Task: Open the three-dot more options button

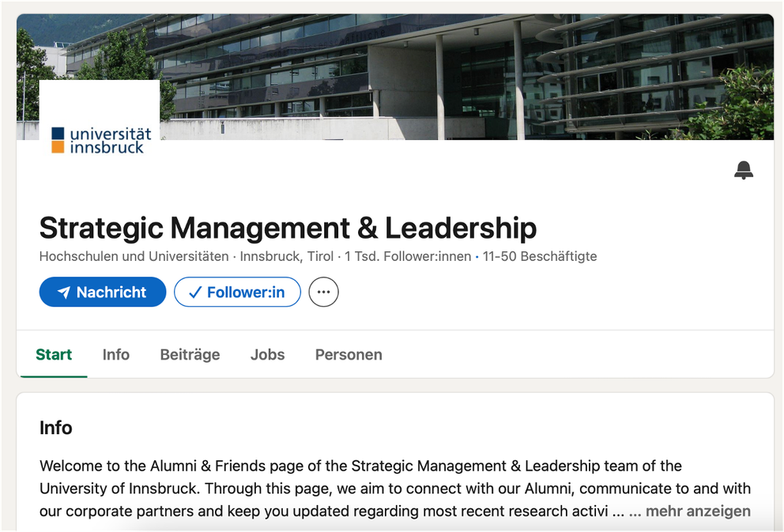Action: [x=323, y=292]
